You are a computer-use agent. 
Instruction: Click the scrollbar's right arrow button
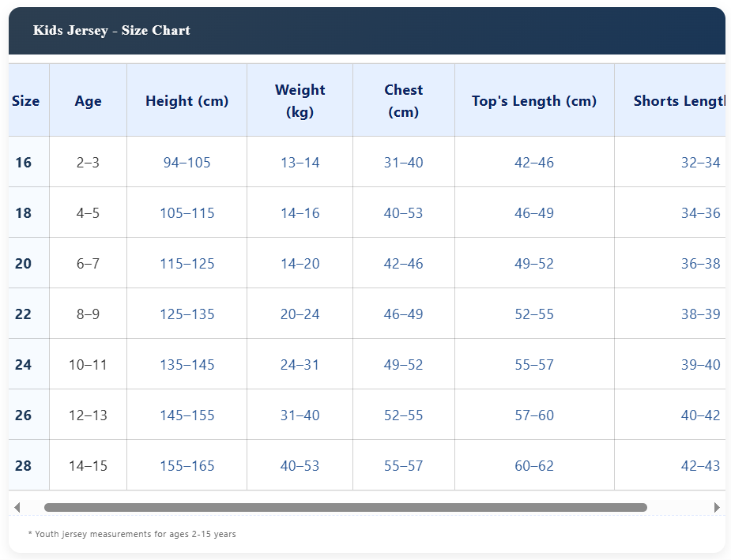717,507
